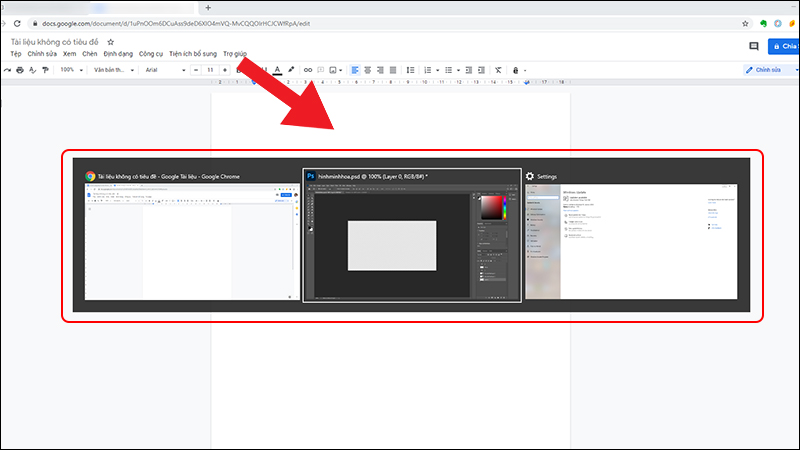Bookmark page with address bar star
The width and height of the screenshot is (800, 450).
(x=745, y=22)
